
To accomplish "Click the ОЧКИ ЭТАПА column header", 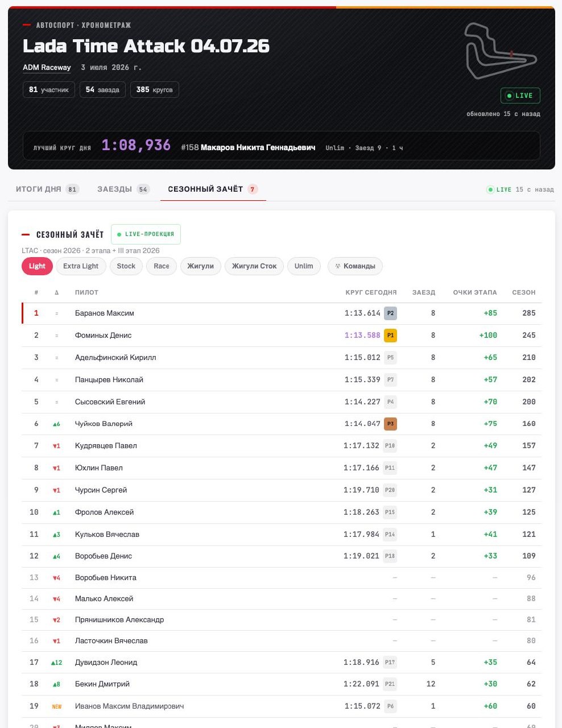I will (x=475, y=292).
